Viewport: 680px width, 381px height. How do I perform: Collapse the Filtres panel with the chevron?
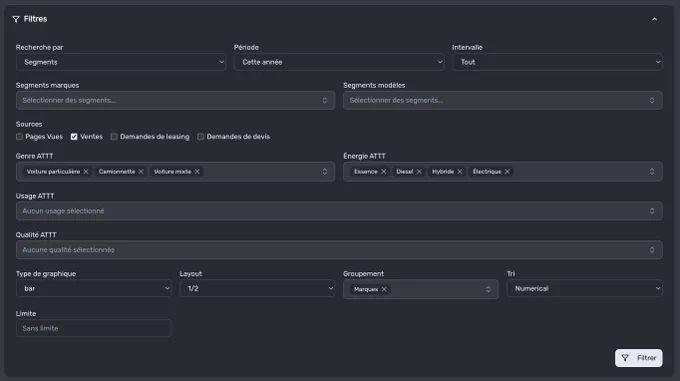[x=654, y=19]
